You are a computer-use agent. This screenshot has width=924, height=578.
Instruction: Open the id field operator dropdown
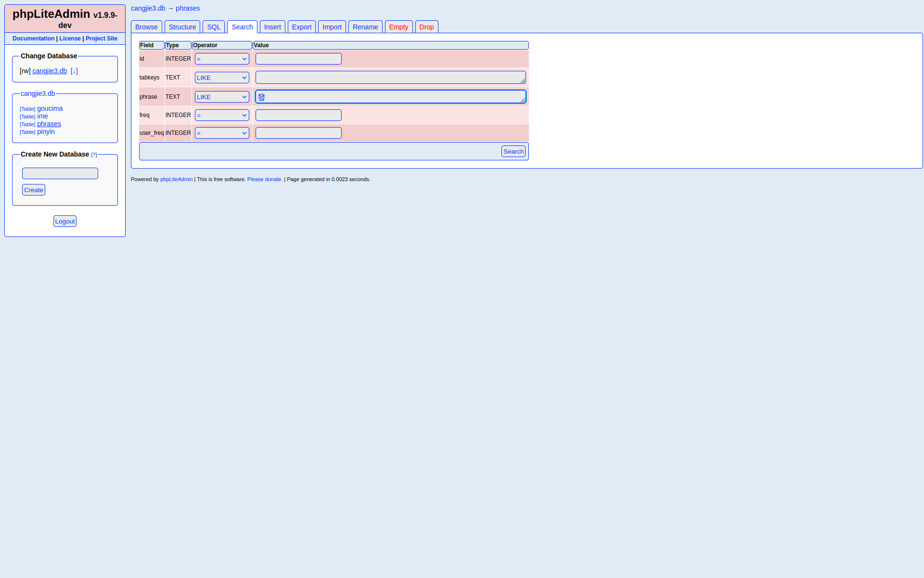coord(222,59)
